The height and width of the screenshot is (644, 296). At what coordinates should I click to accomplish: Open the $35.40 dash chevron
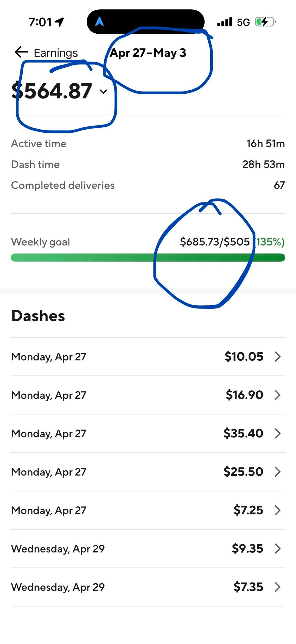[277, 433]
